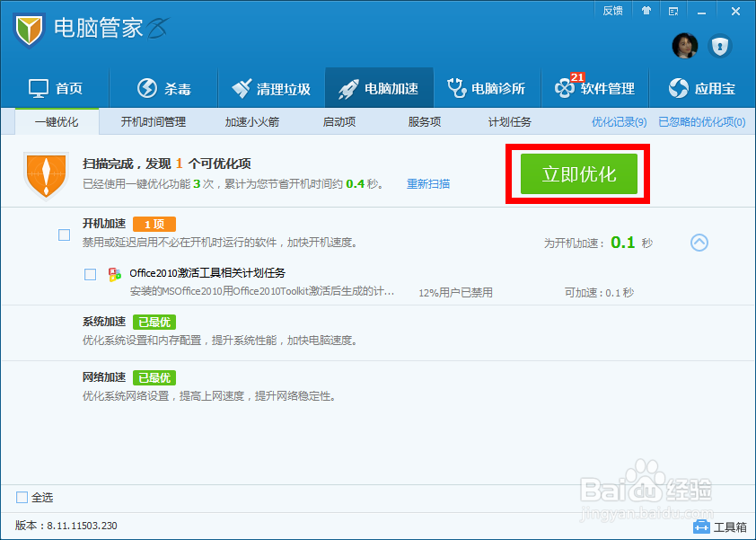This screenshot has width=756, height=540.
Task: Click the Office icon of the task row
Action: (115, 275)
